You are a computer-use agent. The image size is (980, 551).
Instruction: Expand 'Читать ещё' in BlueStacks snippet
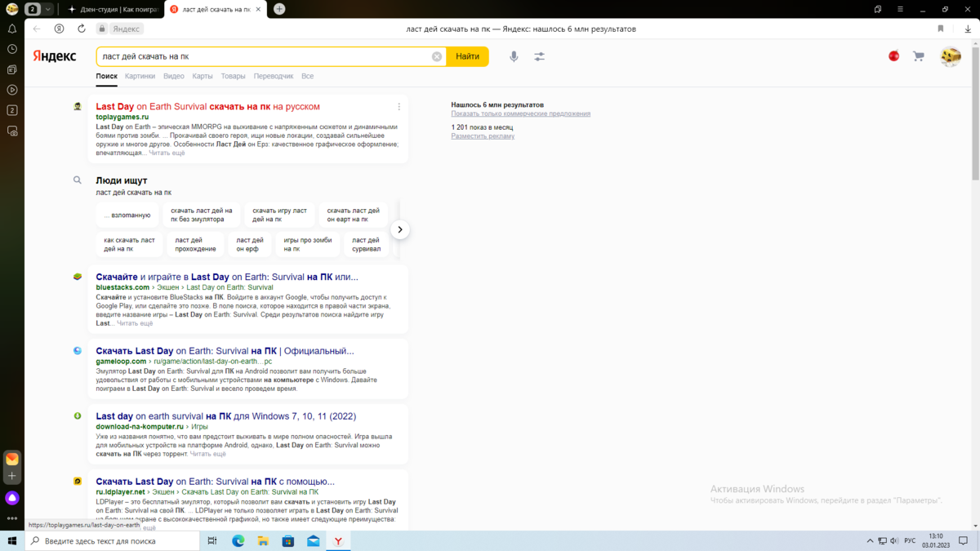pyautogui.click(x=135, y=323)
